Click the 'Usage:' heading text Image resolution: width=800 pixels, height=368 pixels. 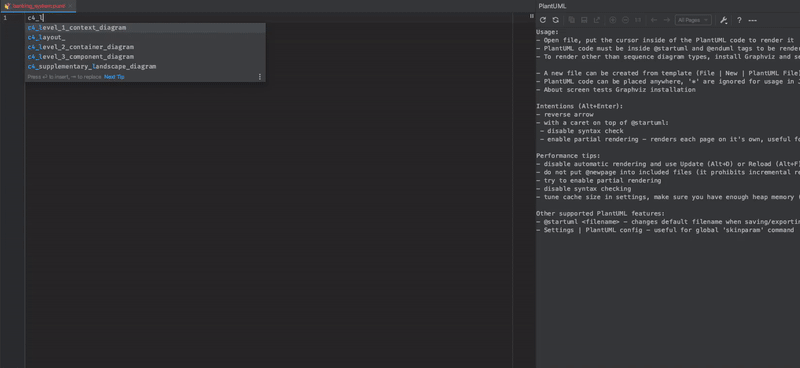[x=547, y=32]
